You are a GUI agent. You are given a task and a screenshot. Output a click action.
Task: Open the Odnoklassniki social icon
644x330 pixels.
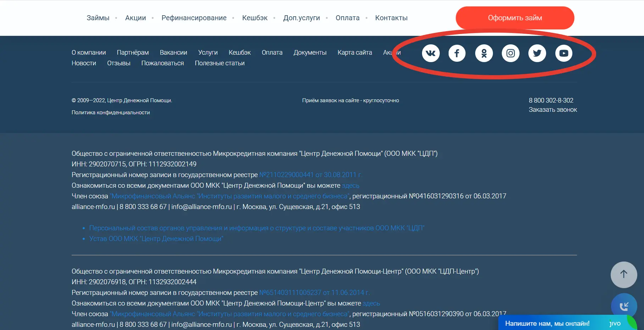484,53
